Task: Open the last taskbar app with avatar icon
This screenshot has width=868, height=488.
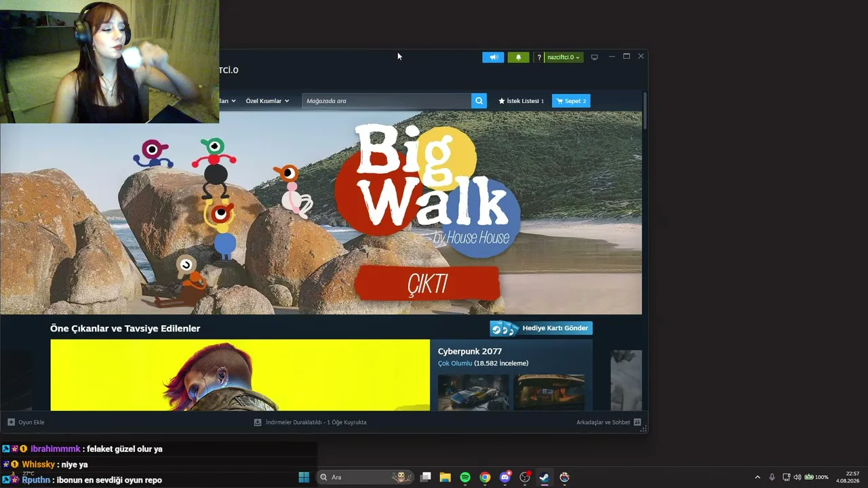Action: 564,477
